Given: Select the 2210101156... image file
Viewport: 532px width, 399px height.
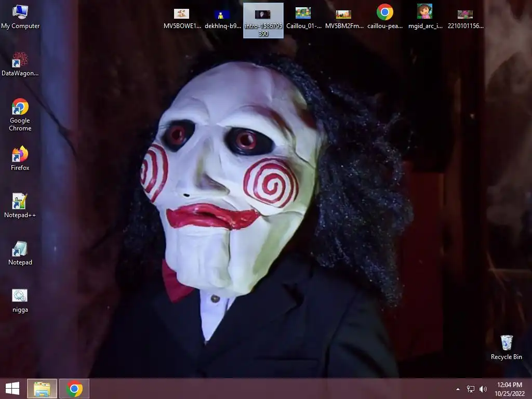Looking at the screenshot, I should click(465, 19).
